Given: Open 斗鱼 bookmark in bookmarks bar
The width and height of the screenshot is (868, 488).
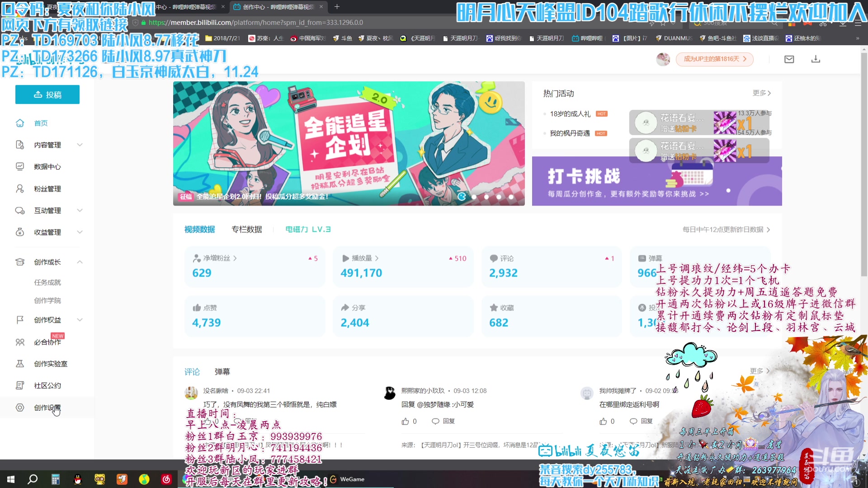Looking at the screenshot, I should (x=342, y=38).
